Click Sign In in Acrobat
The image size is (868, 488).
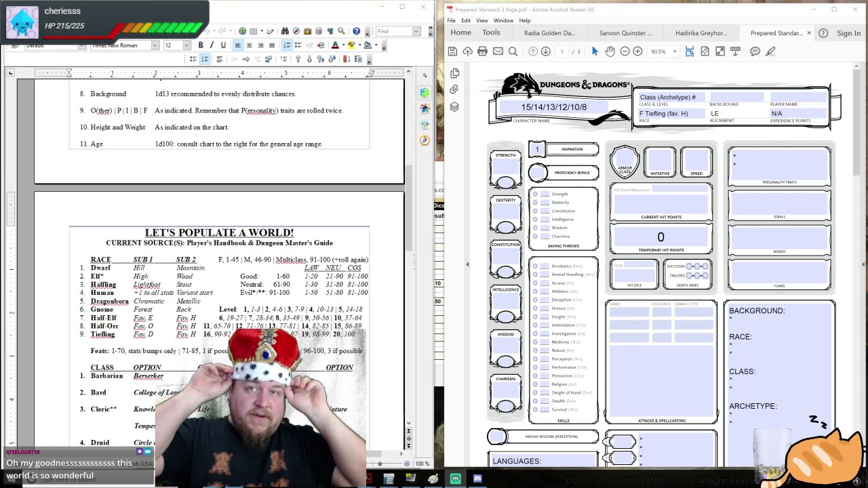pos(848,33)
